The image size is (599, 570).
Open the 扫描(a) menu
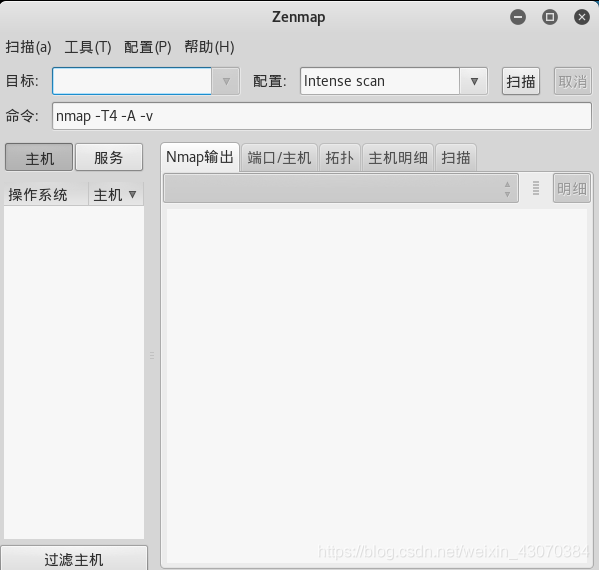pos(28,47)
